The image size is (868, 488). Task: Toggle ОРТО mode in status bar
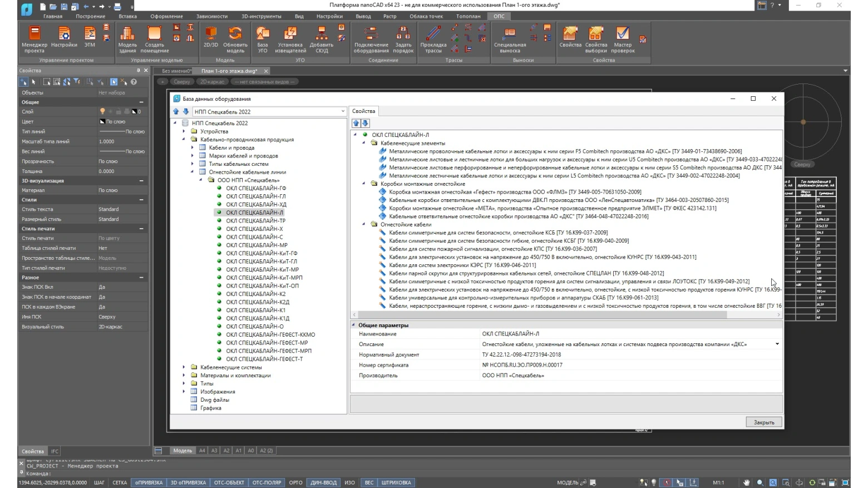pos(295,482)
